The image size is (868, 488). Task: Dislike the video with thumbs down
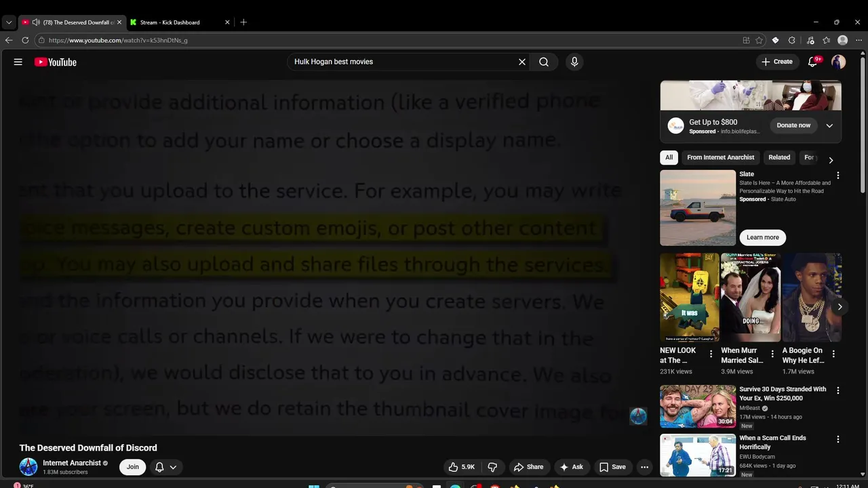point(493,467)
